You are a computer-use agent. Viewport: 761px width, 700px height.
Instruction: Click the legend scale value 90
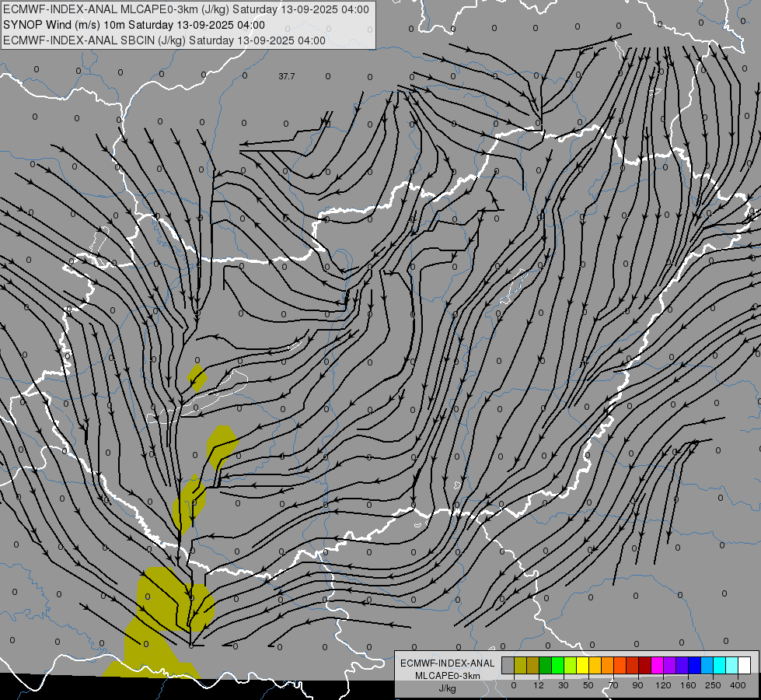tap(637, 685)
